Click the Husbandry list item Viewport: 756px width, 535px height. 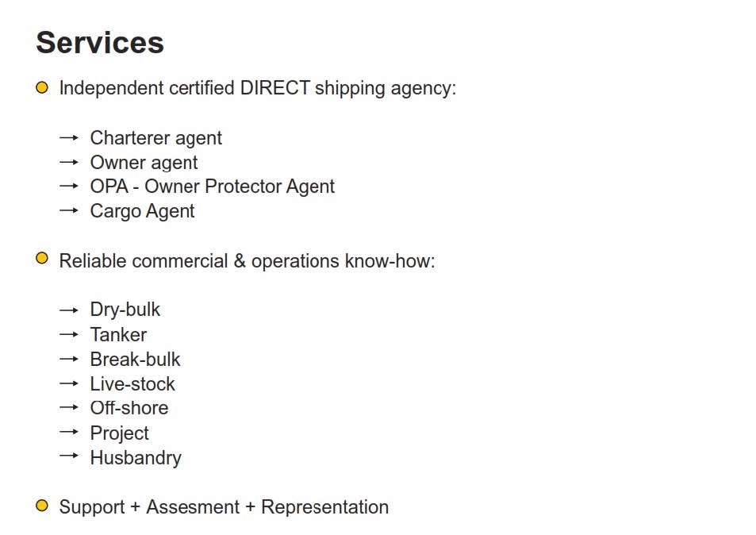pos(136,458)
